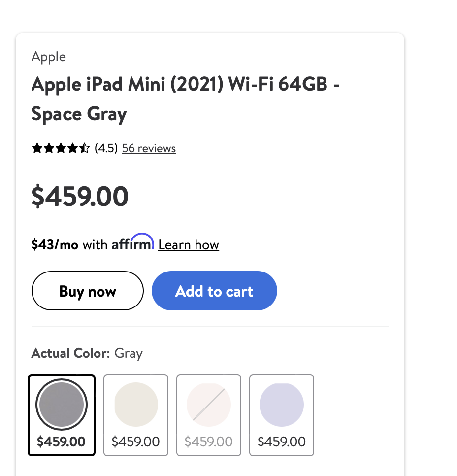The width and height of the screenshot is (457, 476).
Task: Pick the purple color swatch
Action: coord(282,405)
